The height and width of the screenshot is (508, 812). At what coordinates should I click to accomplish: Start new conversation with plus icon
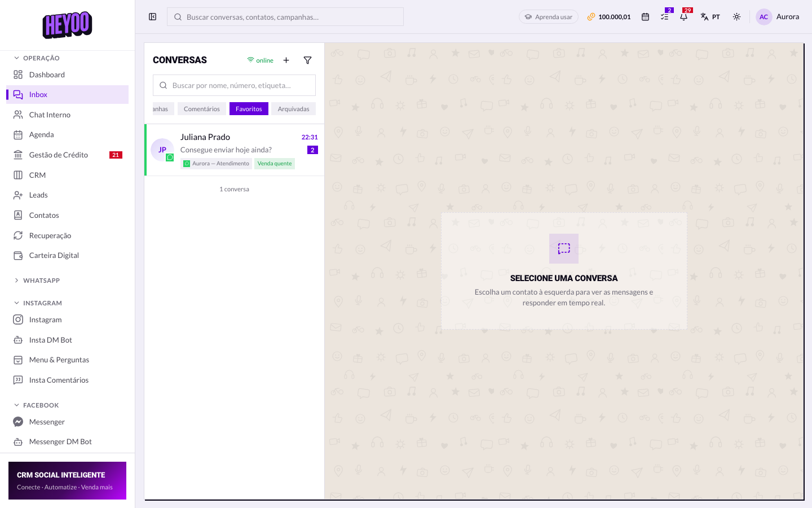[286, 60]
